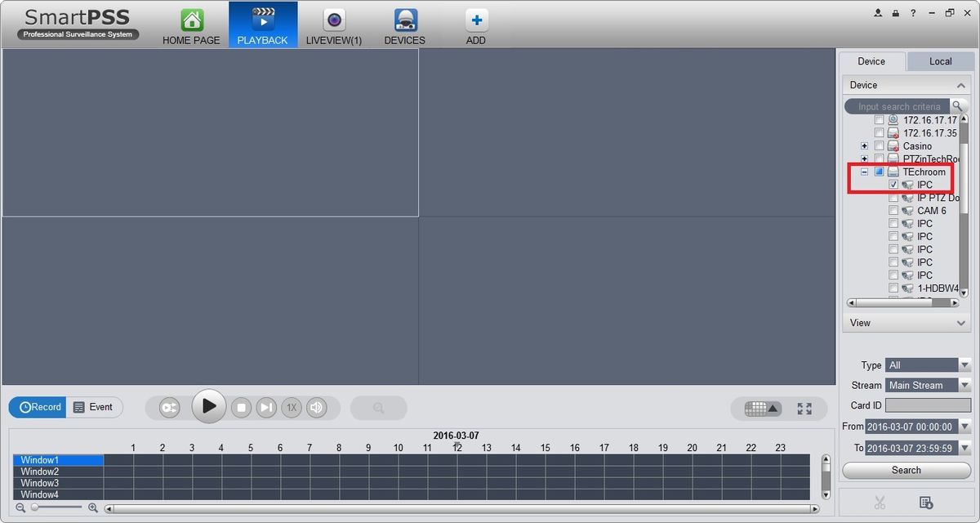Click the TEchroom recorder icon in tree

893,172
